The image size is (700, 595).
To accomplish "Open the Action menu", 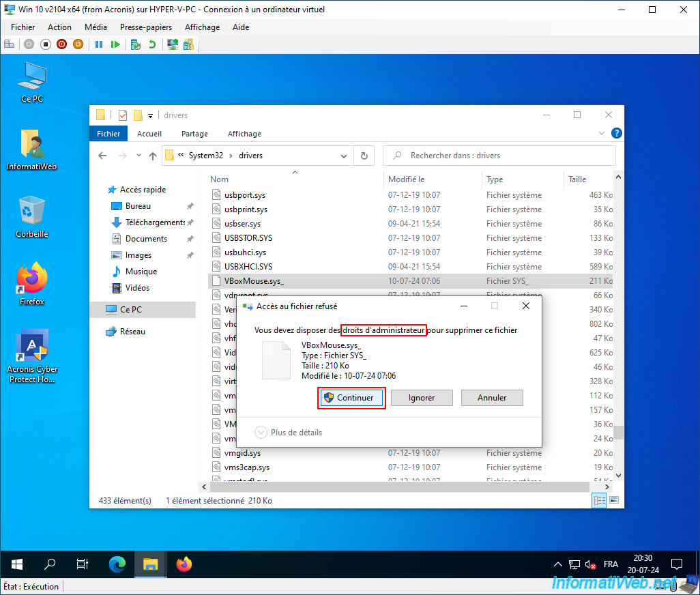I will click(x=59, y=27).
